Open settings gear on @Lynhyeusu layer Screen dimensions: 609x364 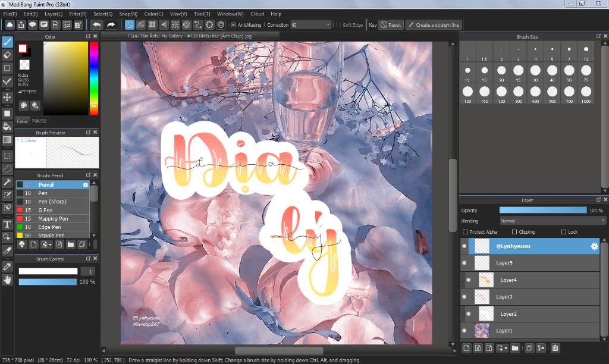(x=594, y=246)
